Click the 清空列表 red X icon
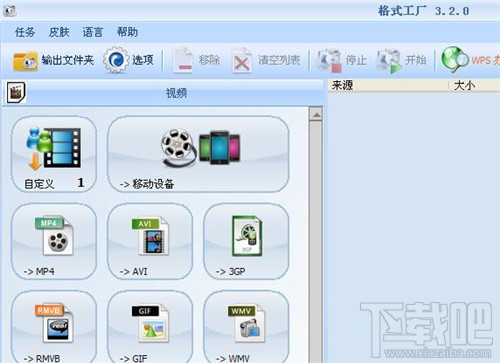 (242, 61)
